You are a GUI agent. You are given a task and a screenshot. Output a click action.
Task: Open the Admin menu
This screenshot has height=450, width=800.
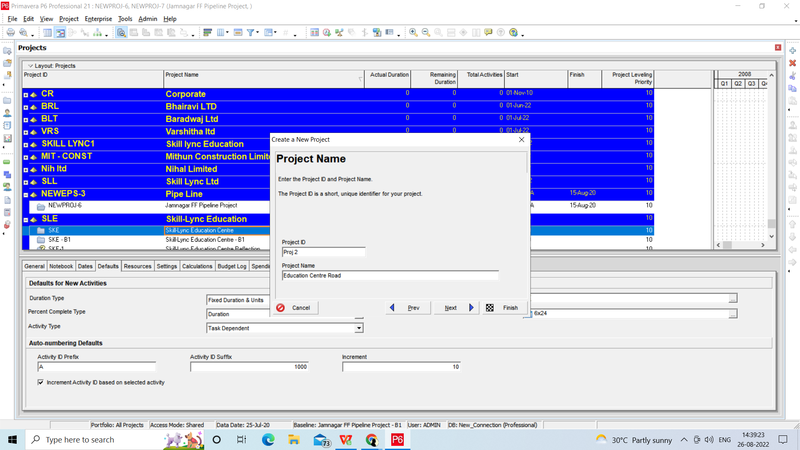coord(147,19)
